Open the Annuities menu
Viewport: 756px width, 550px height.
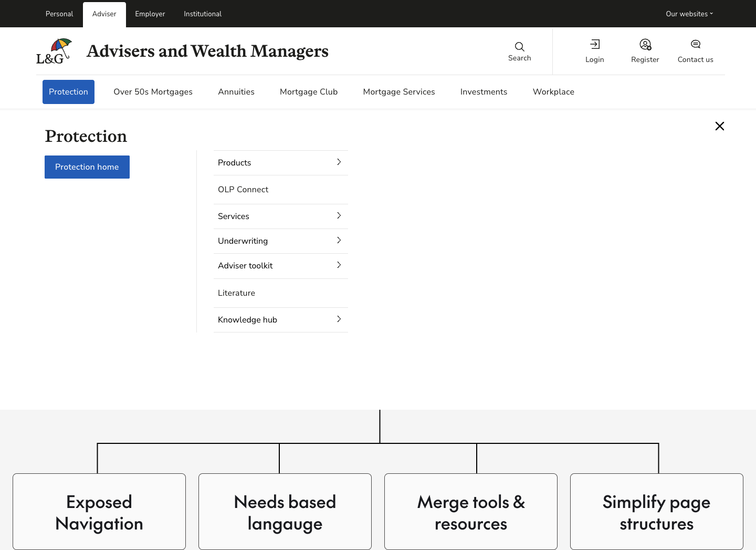pyautogui.click(x=236, y=92)
